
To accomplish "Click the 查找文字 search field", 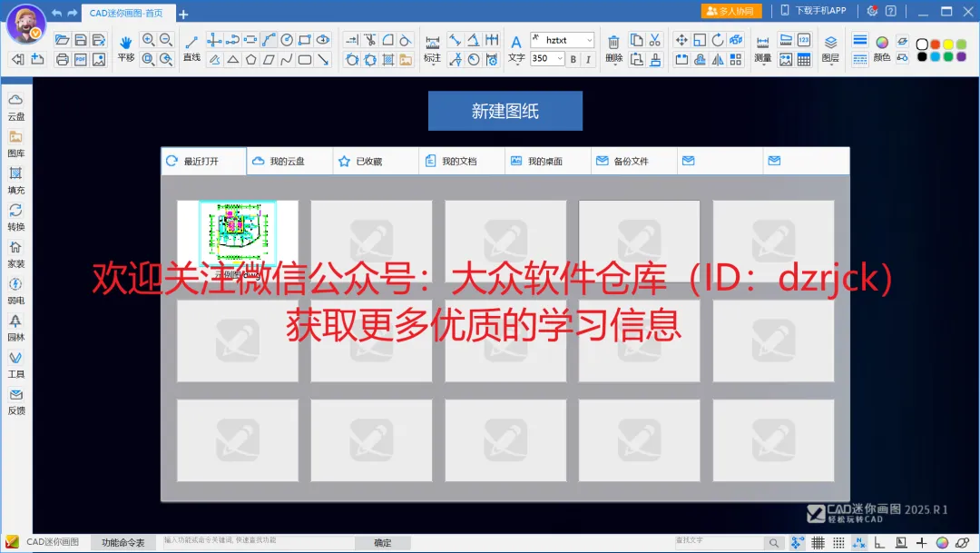I will 719,542.
